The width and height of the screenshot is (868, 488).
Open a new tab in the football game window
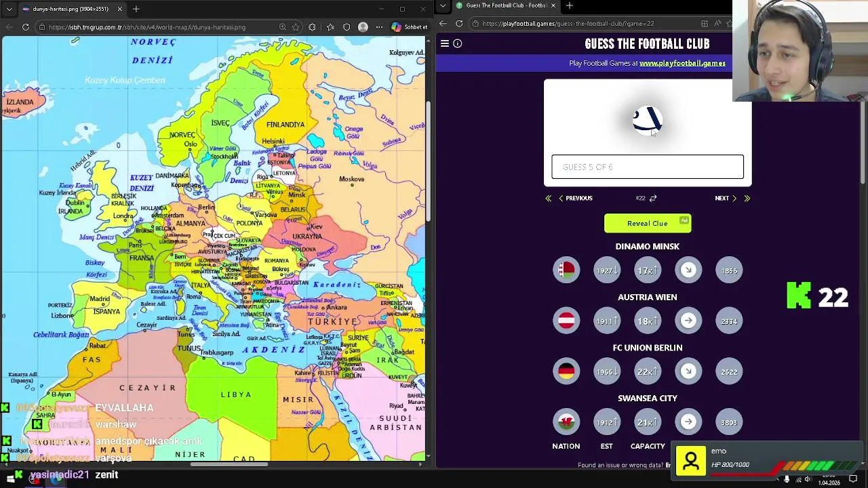coord(570,5)
